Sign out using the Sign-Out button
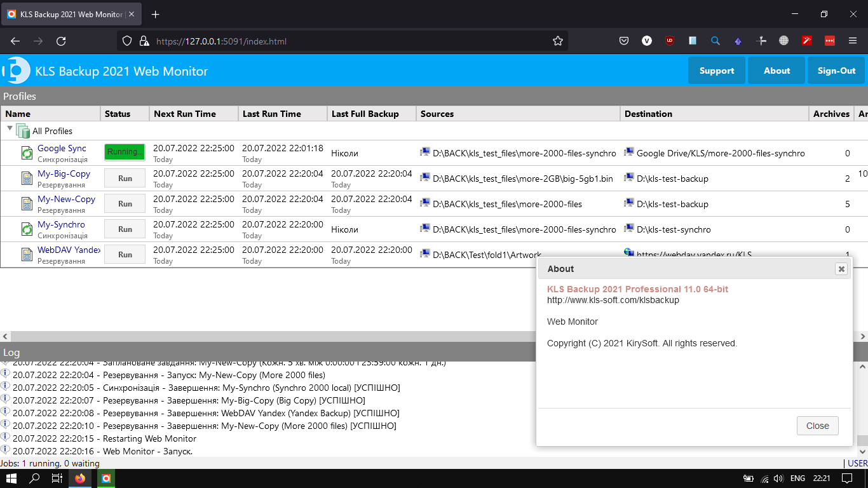 point(836,71)
